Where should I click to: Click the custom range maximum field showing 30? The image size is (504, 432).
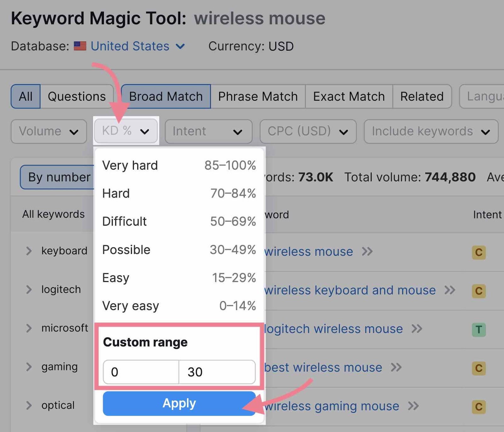pyautogui.click(x=217, y=372)
